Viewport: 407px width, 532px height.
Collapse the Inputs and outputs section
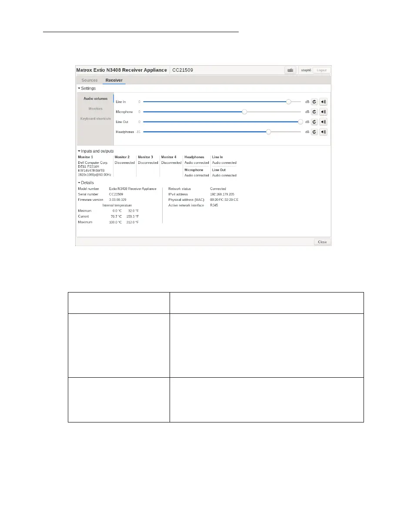pyautogui.click(x=96, y=151)
